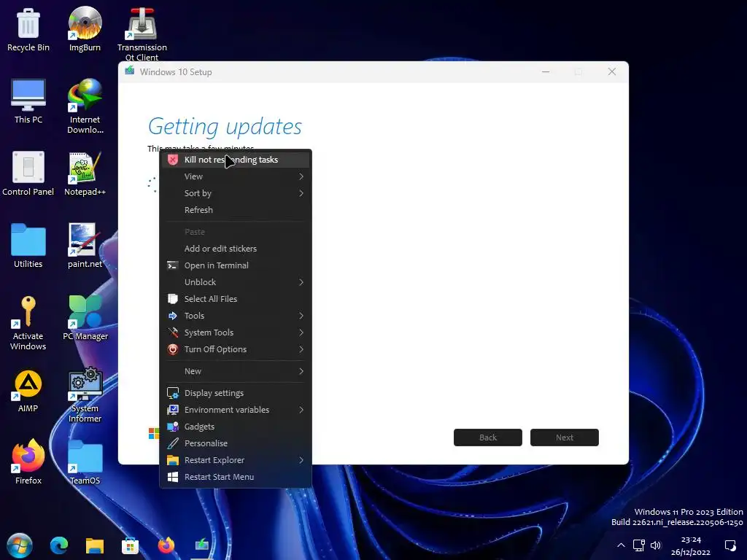Expand the Restart Explorer submenu

tap(236, 460)
